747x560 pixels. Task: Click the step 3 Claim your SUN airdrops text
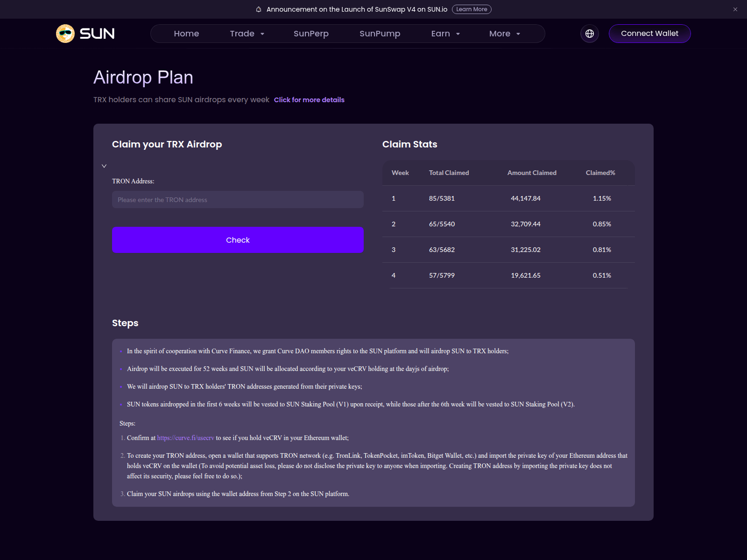238,494
